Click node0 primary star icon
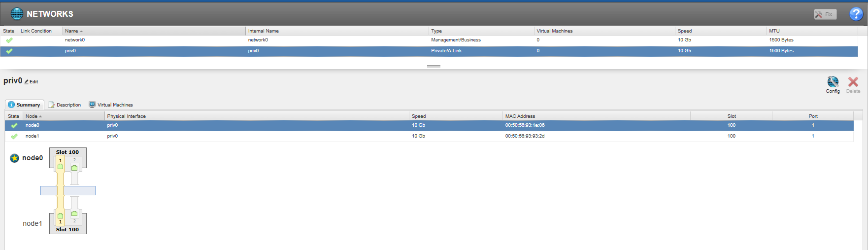The height and width of the screenshot is (250, 868). [15, 158]
